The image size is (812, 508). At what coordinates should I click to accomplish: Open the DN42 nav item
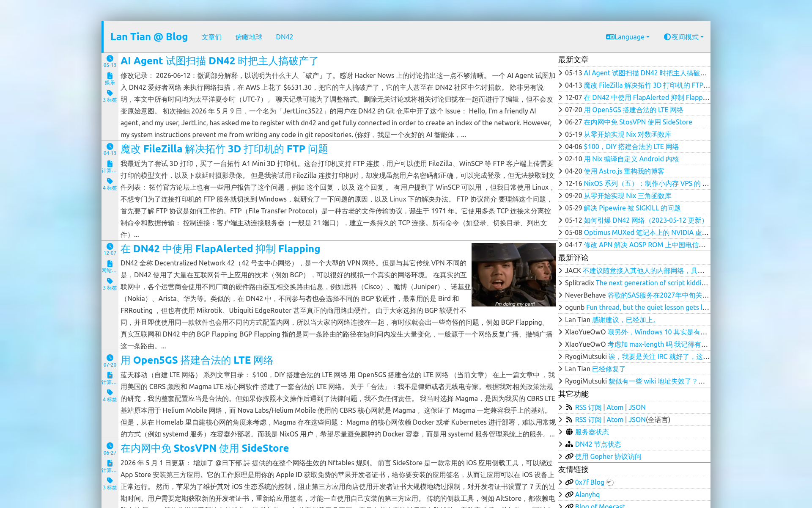click(284, 37)
